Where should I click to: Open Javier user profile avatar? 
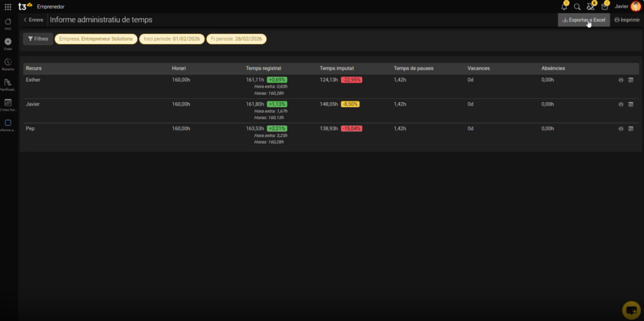coord(635,7)
